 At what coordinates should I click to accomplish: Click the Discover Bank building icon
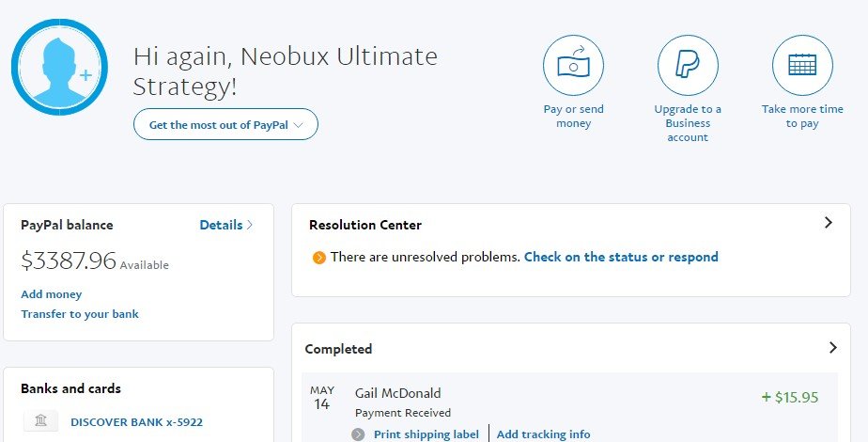(39, 421)
